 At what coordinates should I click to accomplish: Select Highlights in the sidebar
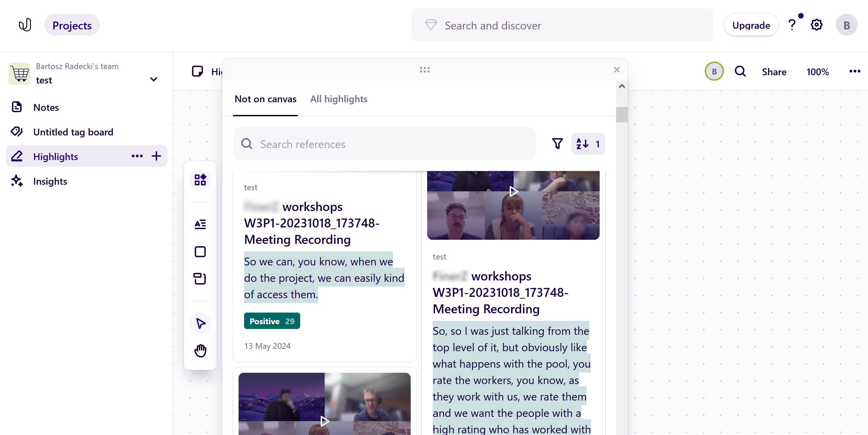point(87,156)
